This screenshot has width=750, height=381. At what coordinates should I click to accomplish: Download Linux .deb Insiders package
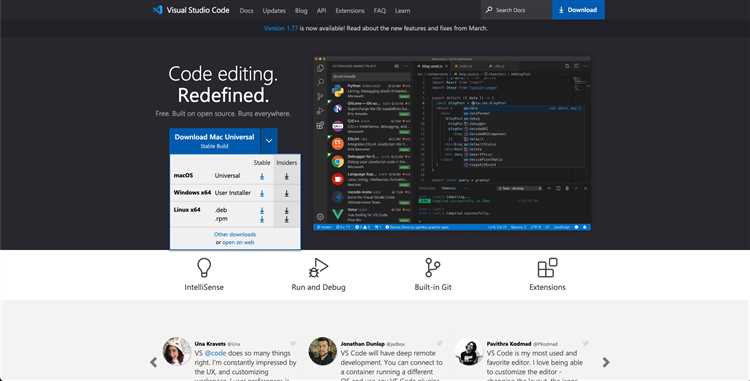[287, 211]
